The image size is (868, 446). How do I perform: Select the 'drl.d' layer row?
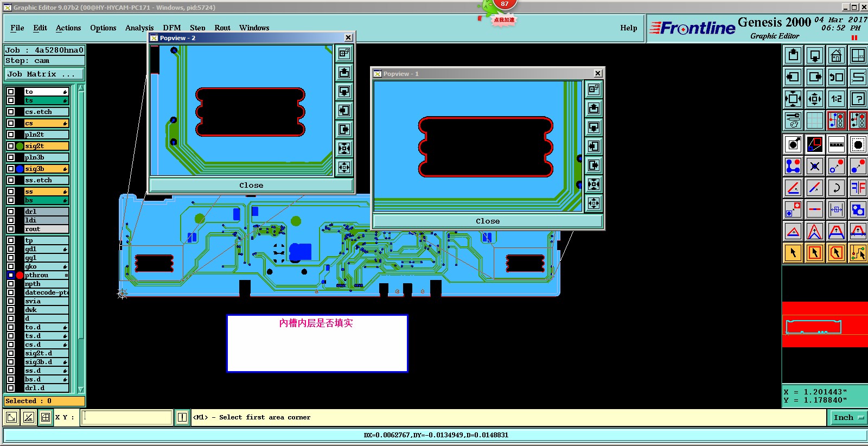coord(46,388)
